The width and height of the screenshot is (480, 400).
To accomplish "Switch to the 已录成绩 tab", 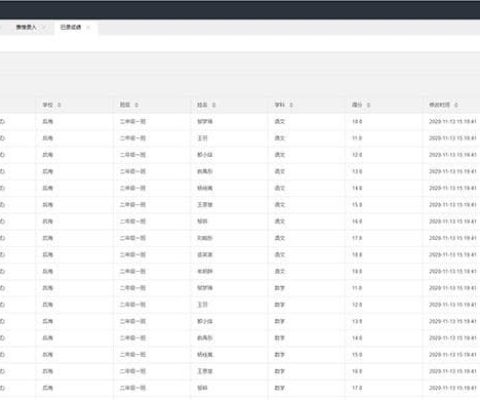I will tap(70, 27).
